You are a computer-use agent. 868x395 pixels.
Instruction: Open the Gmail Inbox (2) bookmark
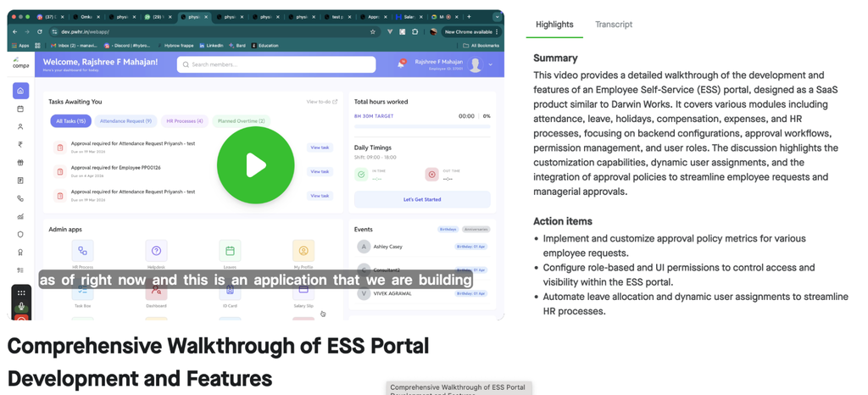tap(75, 46)
